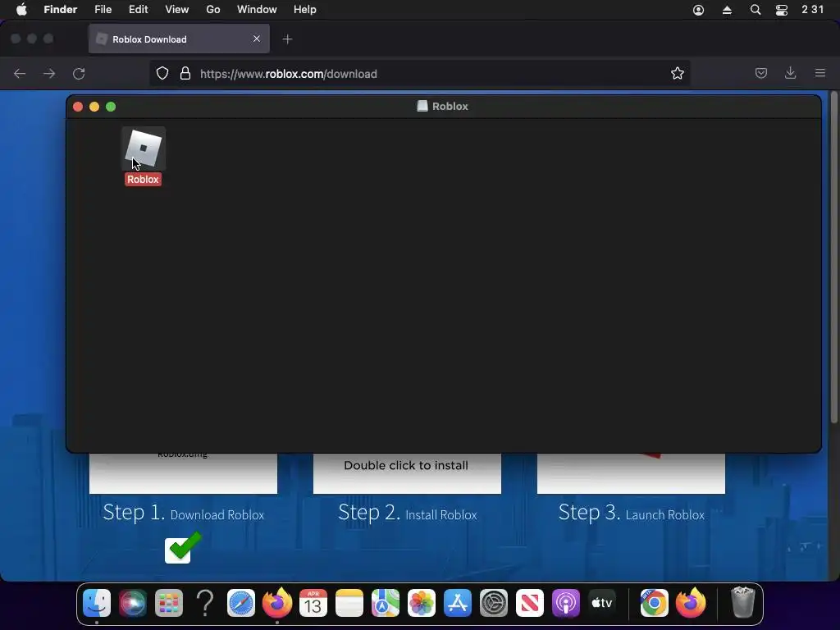
Task: Open Calendar from the Dock
Action: click(x=313, y=603)
